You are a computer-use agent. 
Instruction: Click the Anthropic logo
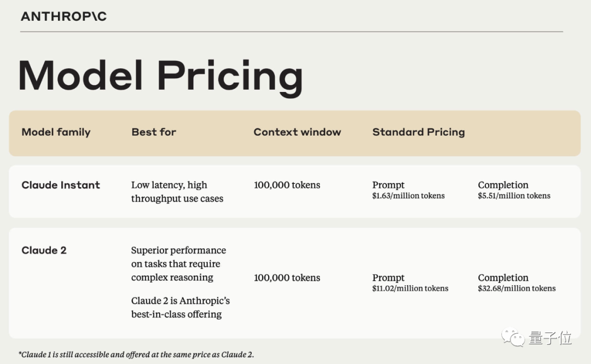pos(63,16)
